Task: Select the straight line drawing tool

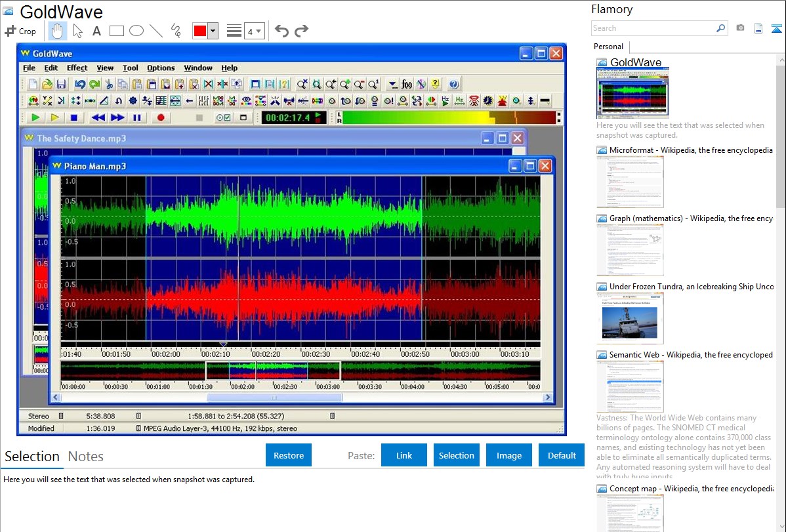Action: 156,31
